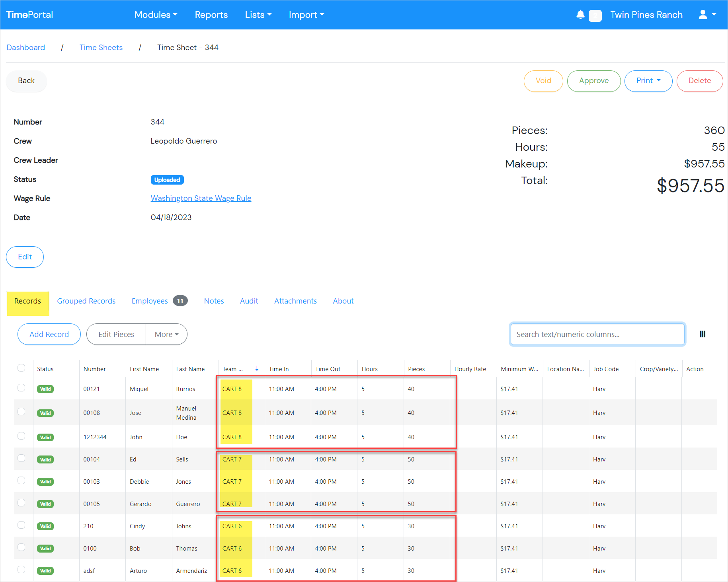Image resolution: width=728 pixels, height=582 pixels.
Task: Flip the toggle switch in the header
Action: 595,16
